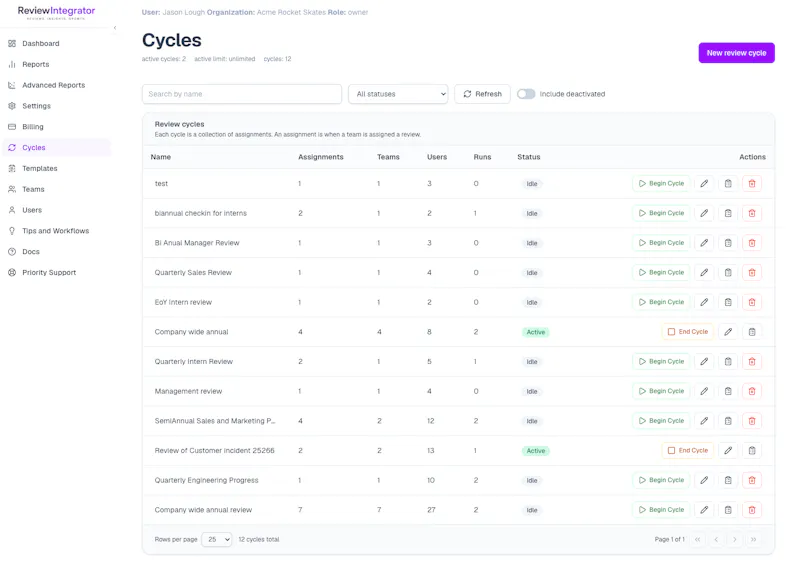800x566 pixels.
Task: Delete the Quarterly Engineering Progress cycle
Action: (752, 480)
